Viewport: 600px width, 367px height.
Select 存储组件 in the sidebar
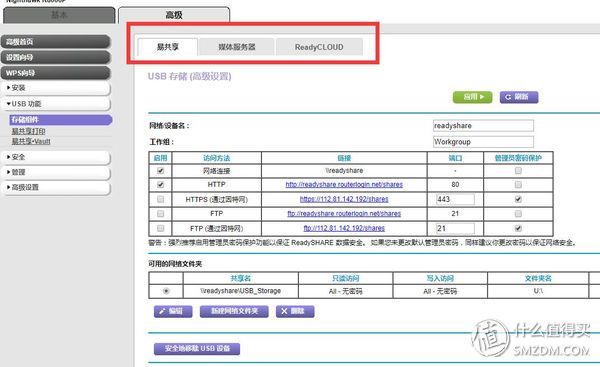point(60,120)
